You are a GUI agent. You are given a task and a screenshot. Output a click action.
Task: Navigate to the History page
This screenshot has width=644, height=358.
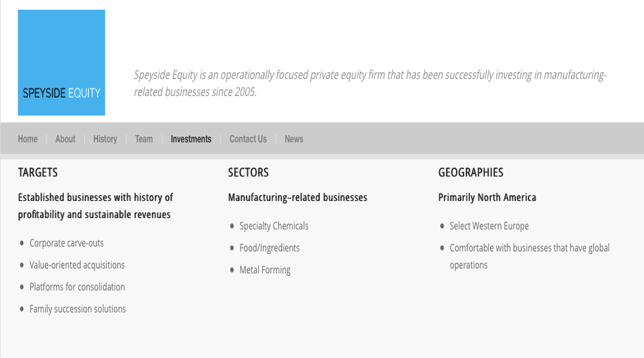105,139
